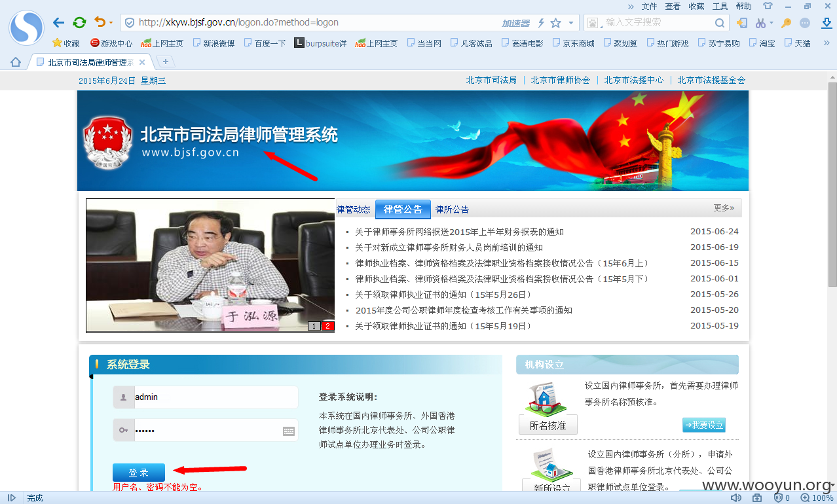Open the zoom 100% control
The width and height of the screenshot is (837, 504).
pos(817,498)
